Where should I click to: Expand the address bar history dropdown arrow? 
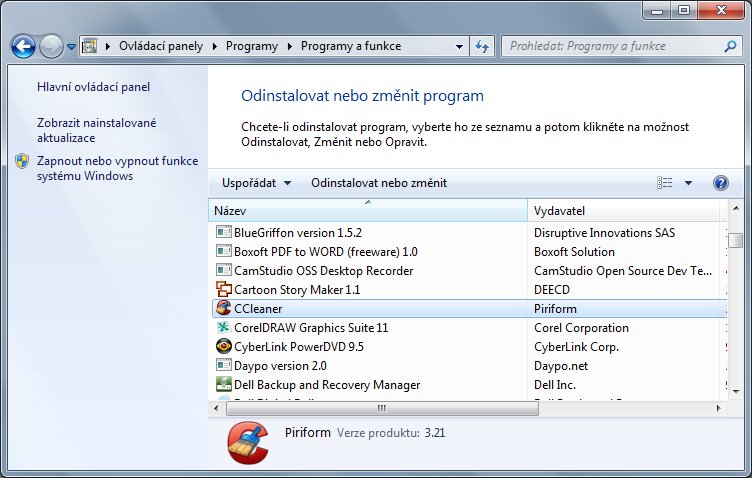point(459,47)
